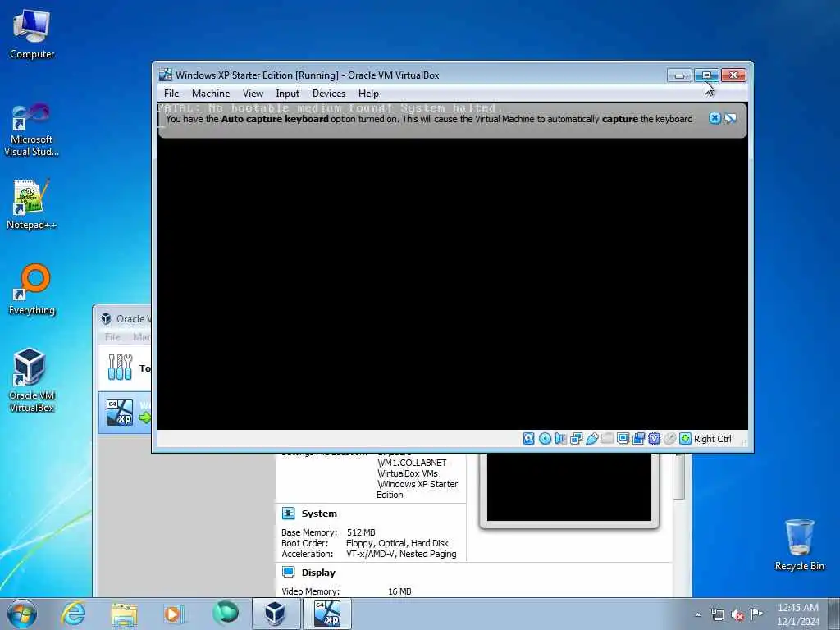Select the Windows XP VM entry in VirtualBox Manager

click(x=126, y=413)
